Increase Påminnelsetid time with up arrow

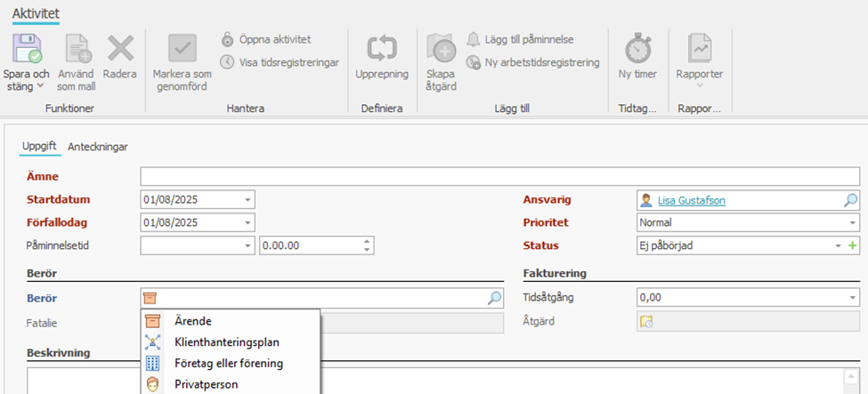pos(367,241)
